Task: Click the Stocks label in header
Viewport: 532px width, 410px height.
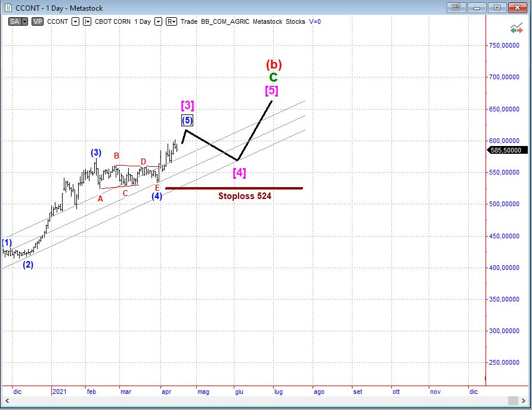Action: (x=295, y=21)
